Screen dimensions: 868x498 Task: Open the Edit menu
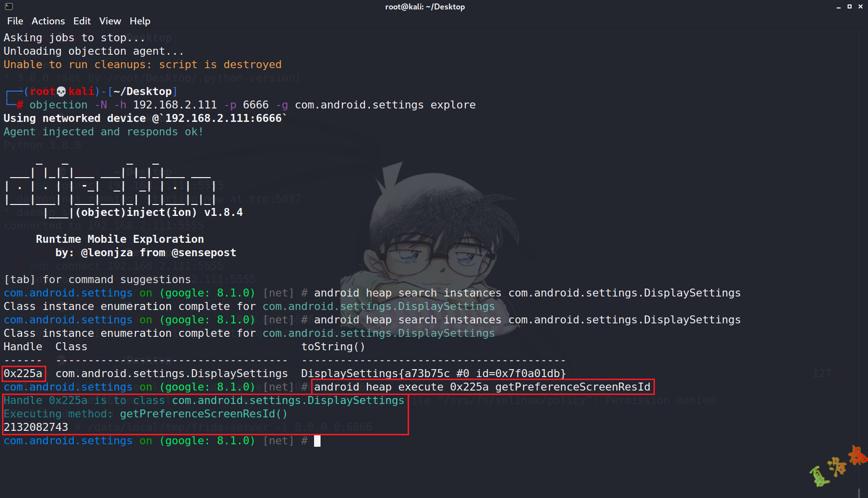pos(82,21)
